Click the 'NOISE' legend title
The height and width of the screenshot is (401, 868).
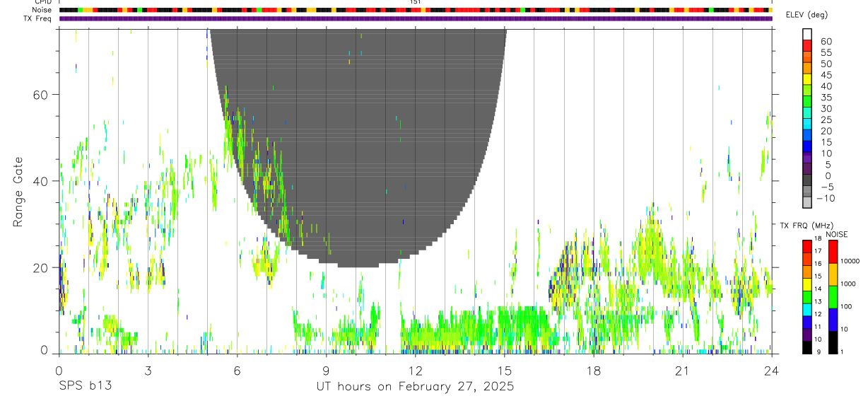pos(836,234)
